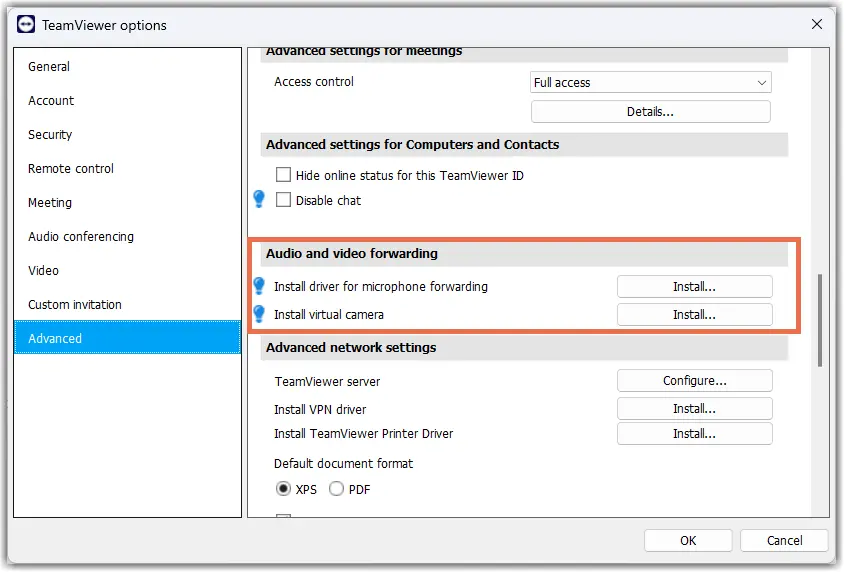844x572 pixels.
Task: Select Audio conferencing in the sidebar
Action: (128, 236)
